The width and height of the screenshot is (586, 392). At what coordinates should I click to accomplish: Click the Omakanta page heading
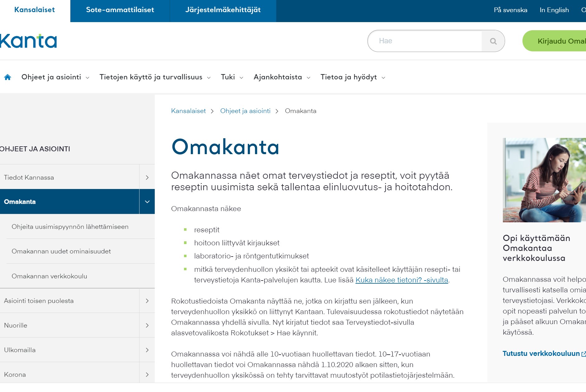tap(225, 147)
